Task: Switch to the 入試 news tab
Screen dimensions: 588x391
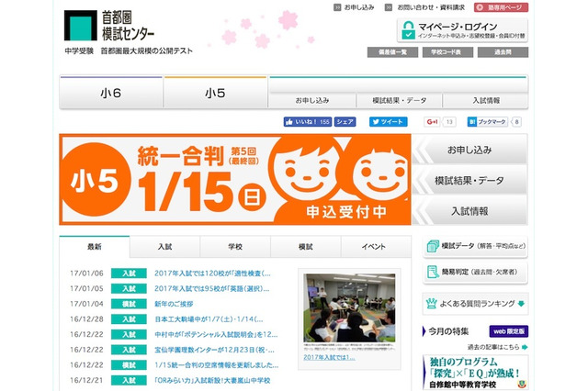Action: coord(165,246)
